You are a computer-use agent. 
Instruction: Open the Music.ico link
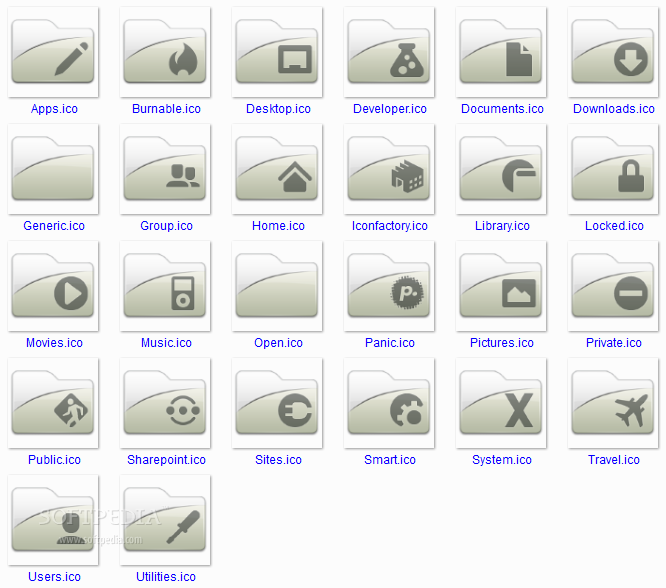166,343
